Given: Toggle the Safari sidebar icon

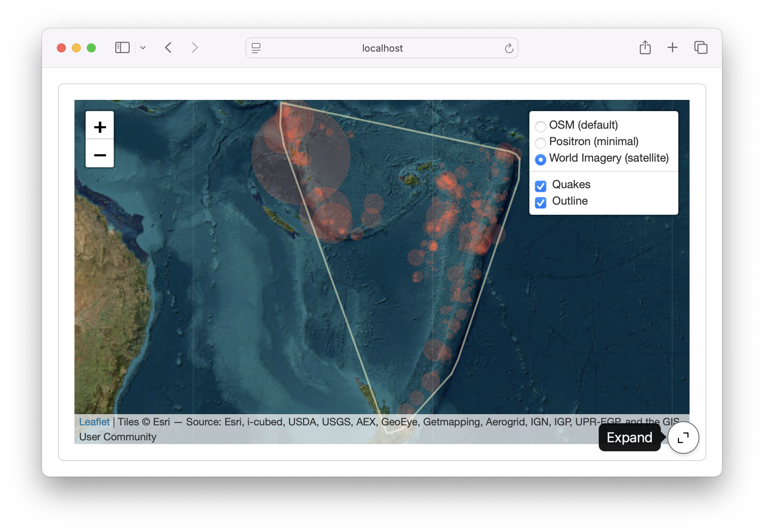Looking at the screenshot, I should pos(122,48).
